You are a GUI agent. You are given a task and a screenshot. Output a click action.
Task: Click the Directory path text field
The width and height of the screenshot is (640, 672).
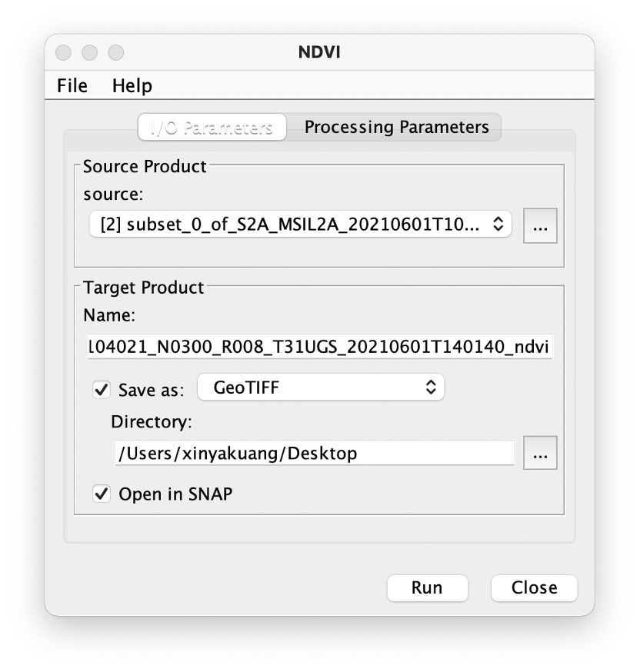click(314, 453)
